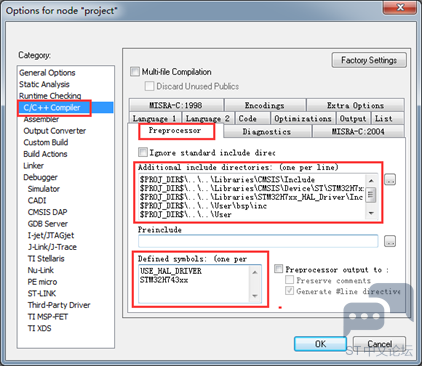The width and height of the screenshot is (422, 366).
Task: Select GDB Server entry
Action: (x=48, y=224)
